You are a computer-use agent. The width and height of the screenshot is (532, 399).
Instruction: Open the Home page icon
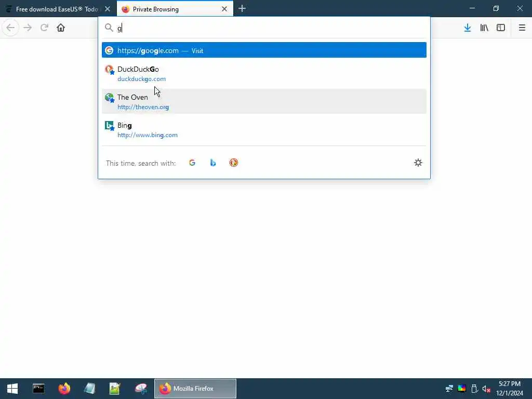(x=61, y=28)
